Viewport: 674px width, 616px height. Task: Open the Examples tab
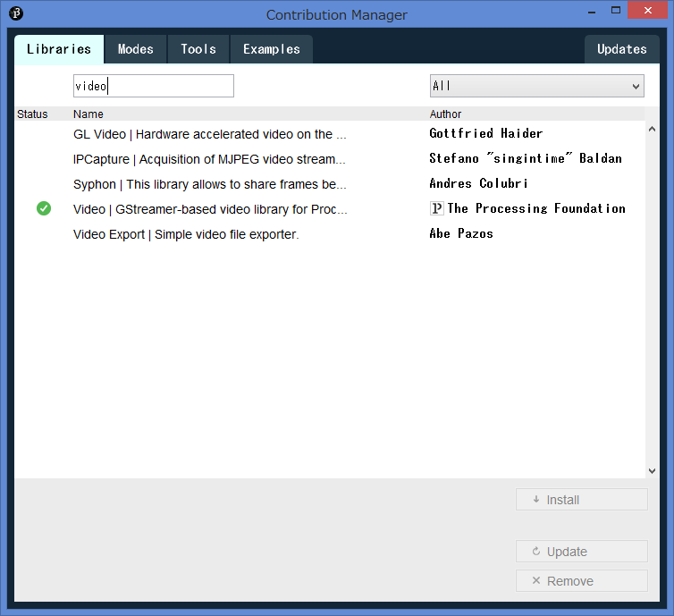point(272,49)
